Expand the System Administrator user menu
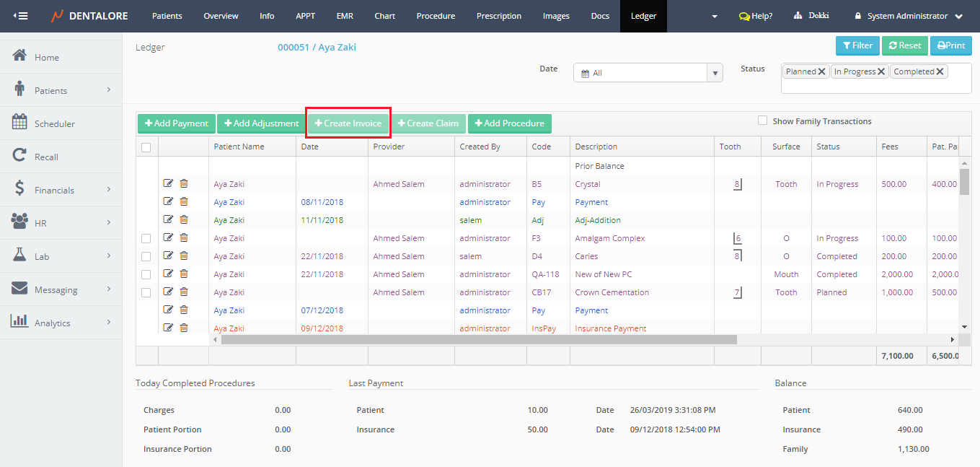The height and width of the screenshot is (467, 980). point(909,16)
